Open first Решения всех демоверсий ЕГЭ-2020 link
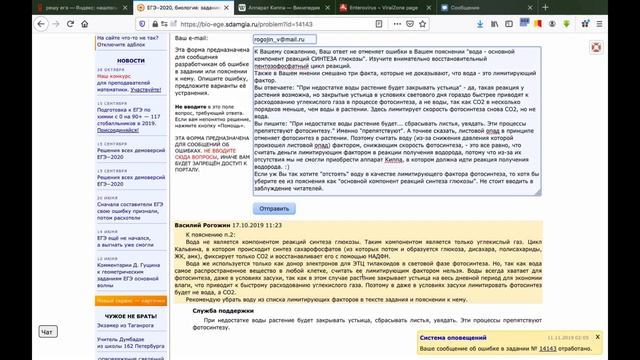The width and height of the screenshot is (640, 360). click(131, 153)
